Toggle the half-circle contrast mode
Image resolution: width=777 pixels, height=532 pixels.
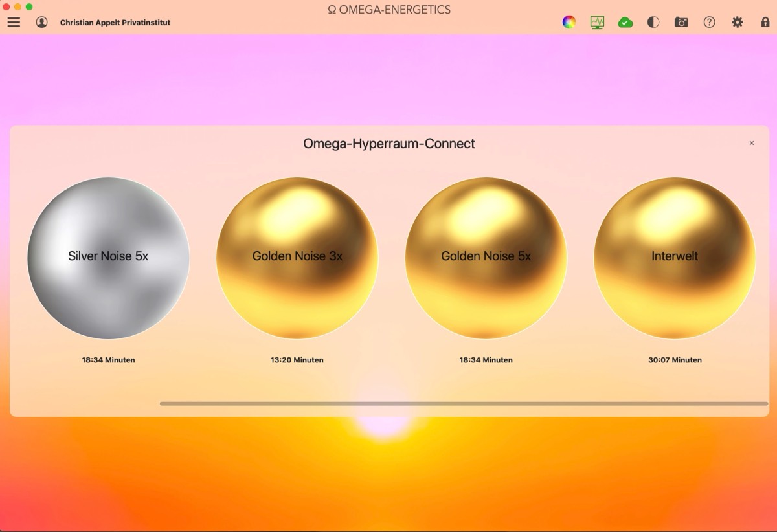click(x=653, y=22)
